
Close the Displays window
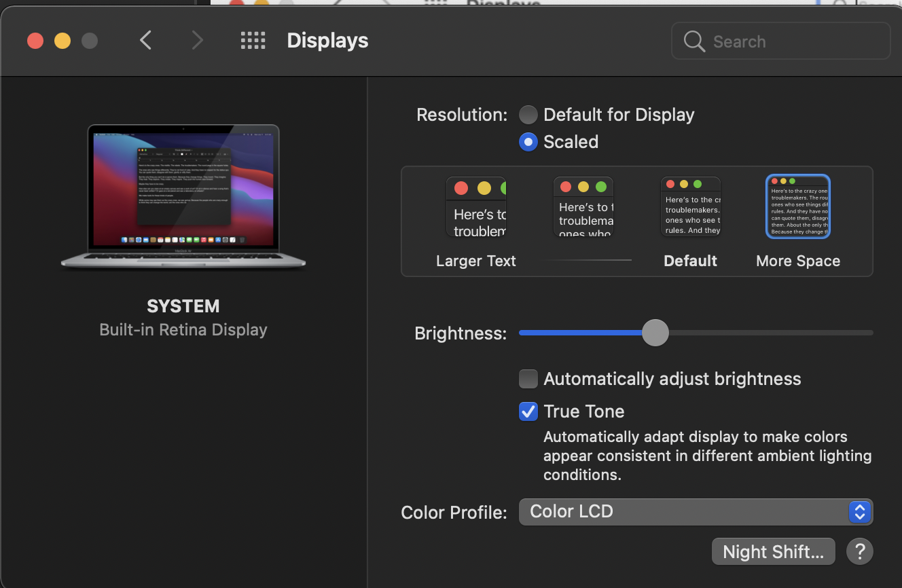click(35, 41)
